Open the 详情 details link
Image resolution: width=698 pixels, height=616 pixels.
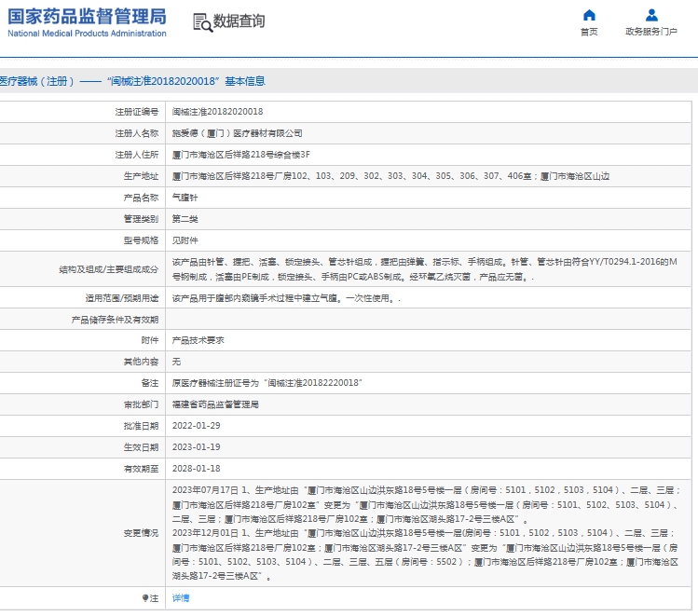(181, 597)
